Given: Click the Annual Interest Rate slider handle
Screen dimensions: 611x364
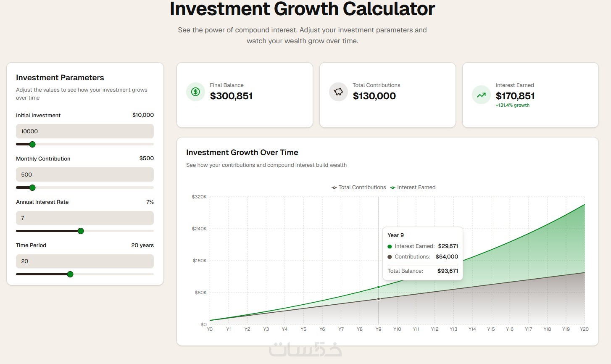Looking at the screenshot, I should (81, 231).
